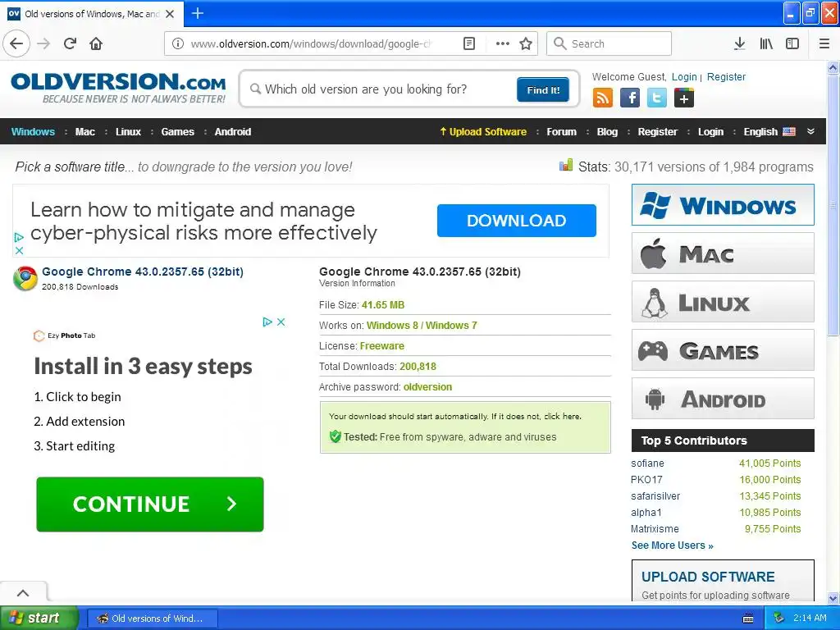Open the Android menu item
The height and width of the screenshot is (630, 840).
(232, 132)
